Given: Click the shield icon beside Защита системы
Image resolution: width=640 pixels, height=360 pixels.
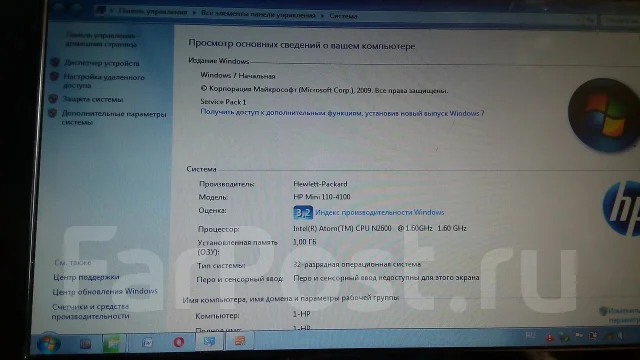Looking at the screenshot, I should coord(53,98).
